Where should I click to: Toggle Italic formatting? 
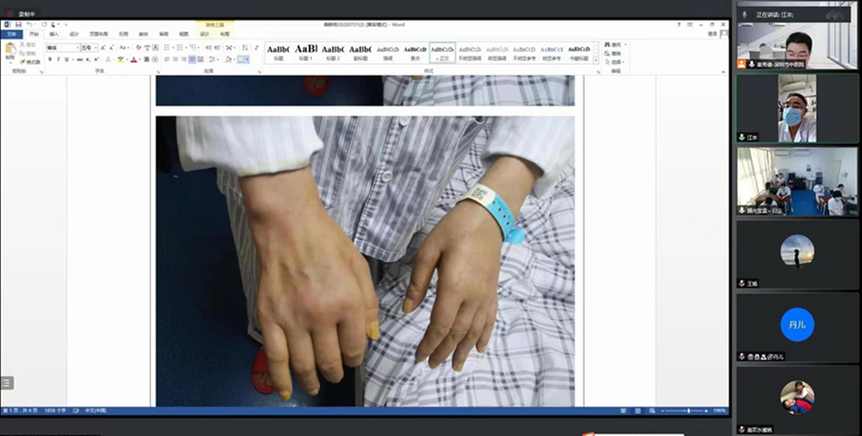point(58,60)
